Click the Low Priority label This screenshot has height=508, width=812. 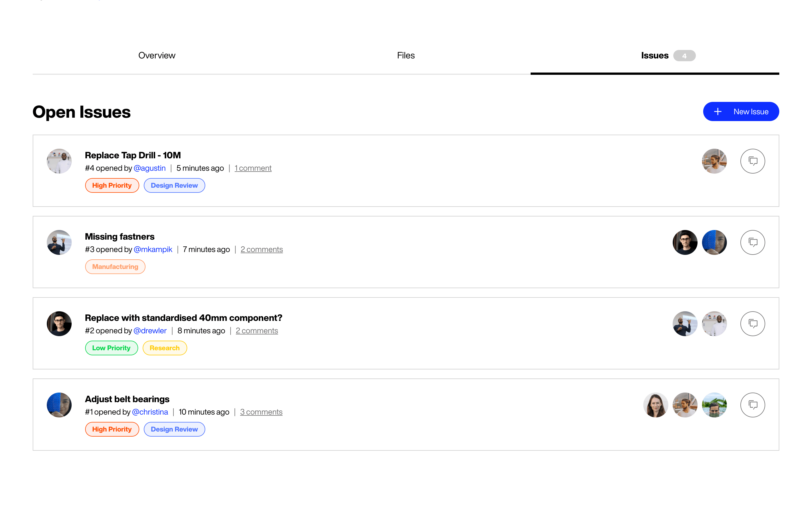pos(111,348)
